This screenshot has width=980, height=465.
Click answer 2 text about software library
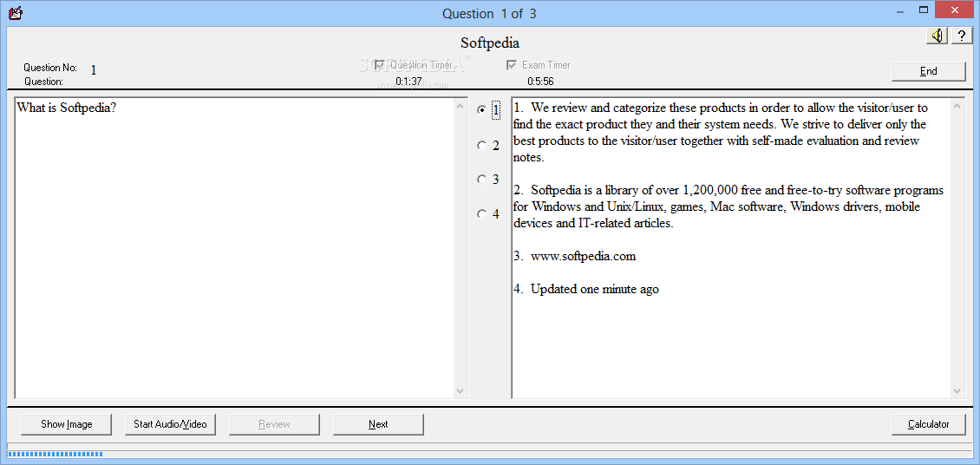pos(728,206)
